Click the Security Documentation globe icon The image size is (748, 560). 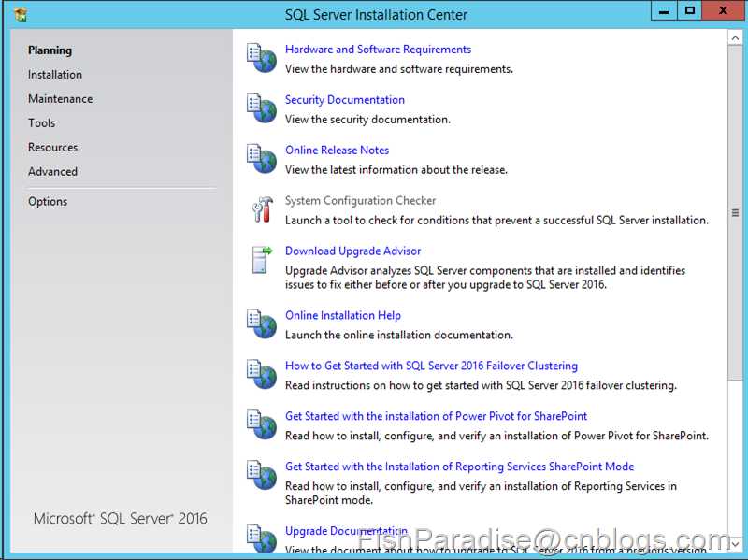262,108
